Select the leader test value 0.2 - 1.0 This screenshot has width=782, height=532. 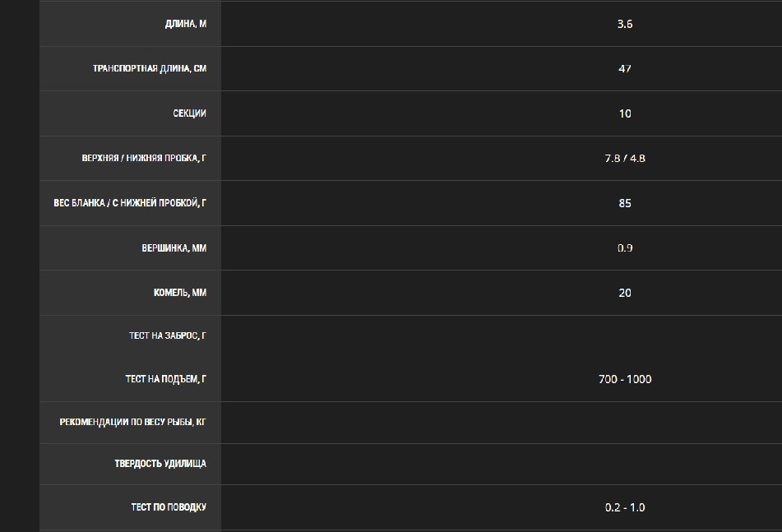click(x=625, y=507)
